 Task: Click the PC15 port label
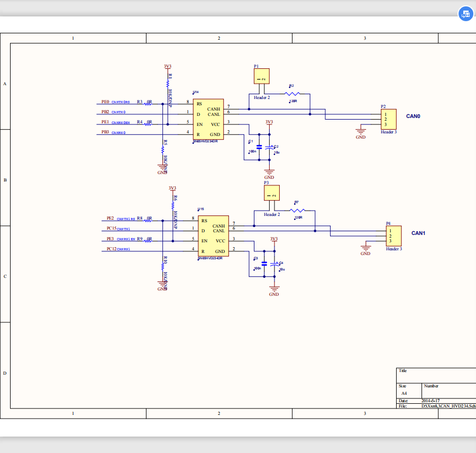(112, 228)
